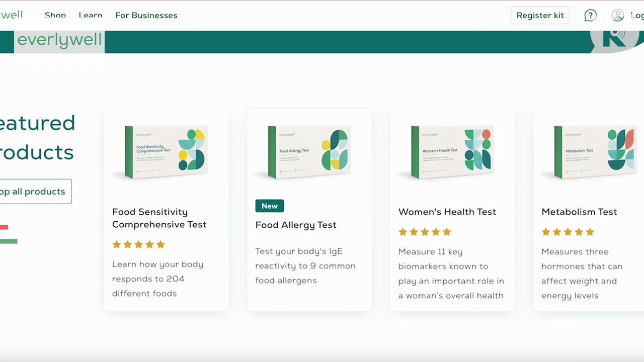Click the Food Allergy Test box image
This screenshot has width=644, height=362.
click(309, 152)
